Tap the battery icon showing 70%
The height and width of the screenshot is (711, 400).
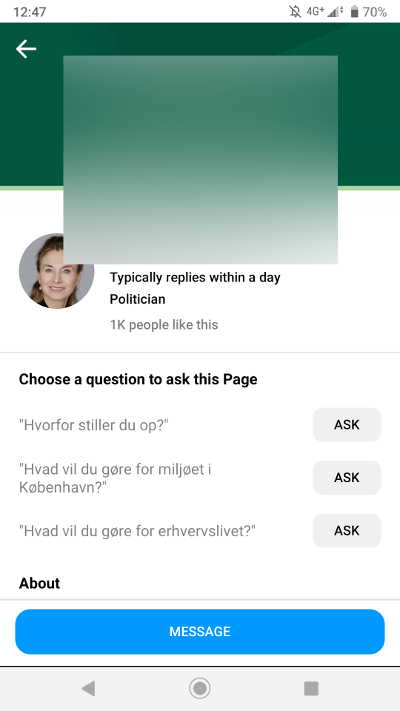click(x=355, y=12)
